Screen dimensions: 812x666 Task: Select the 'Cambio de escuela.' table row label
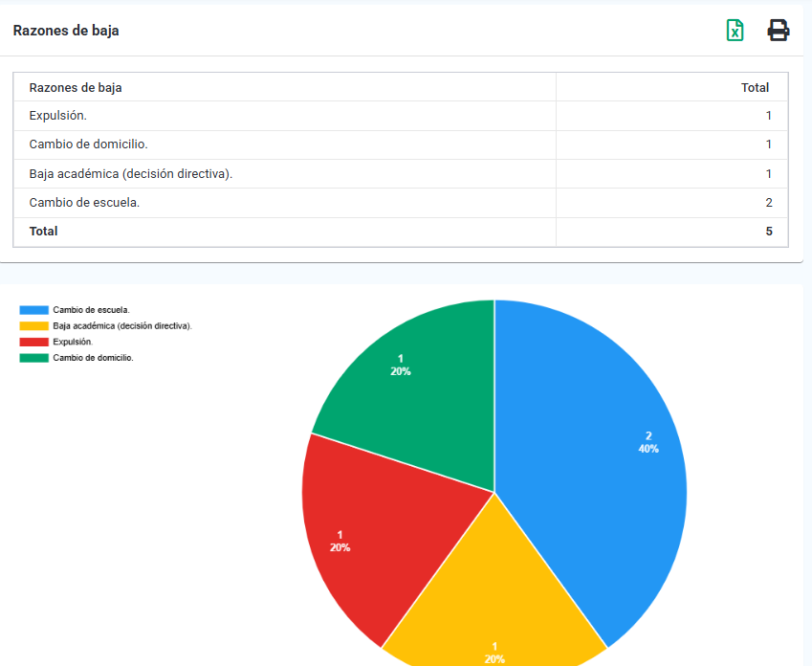(x=84, y=203)
